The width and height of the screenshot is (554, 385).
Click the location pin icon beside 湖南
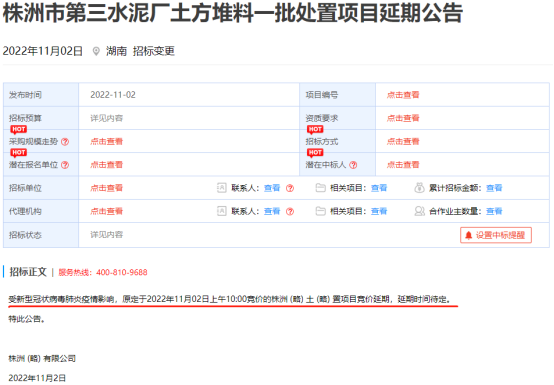(96, 51)
